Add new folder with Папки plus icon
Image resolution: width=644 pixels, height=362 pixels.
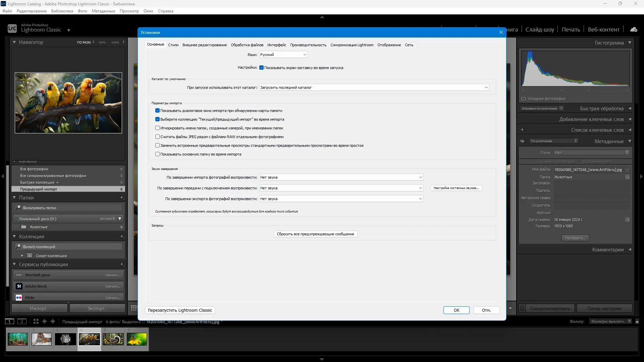point(122,198)
